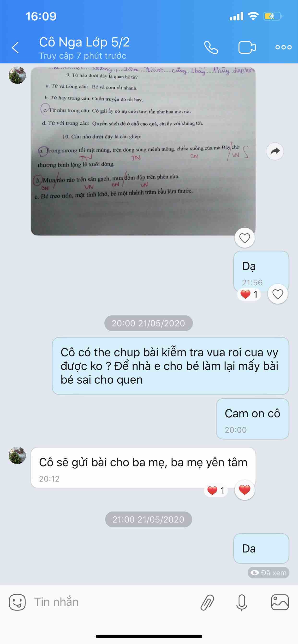The image size is (298, 644).
Task: Tap the 'Tin nhắn' message input field
Action: [x=113, y=602]
